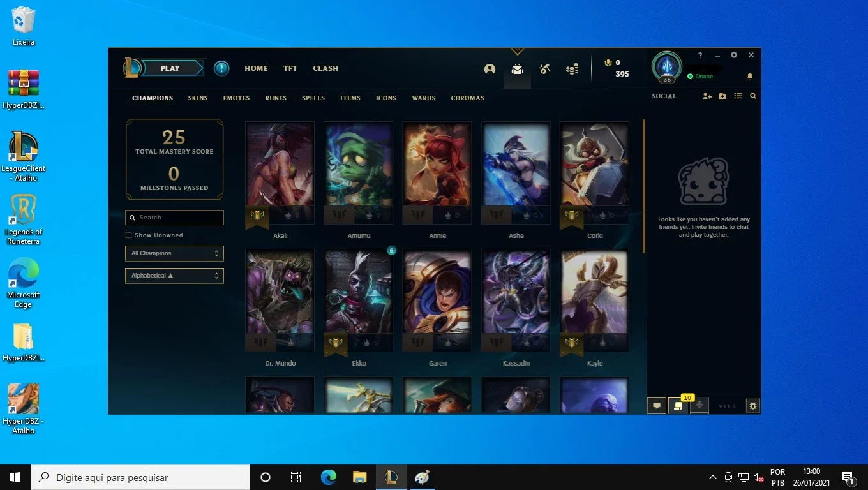
Task: Click the champion list scrollbar
Action: 643,185
